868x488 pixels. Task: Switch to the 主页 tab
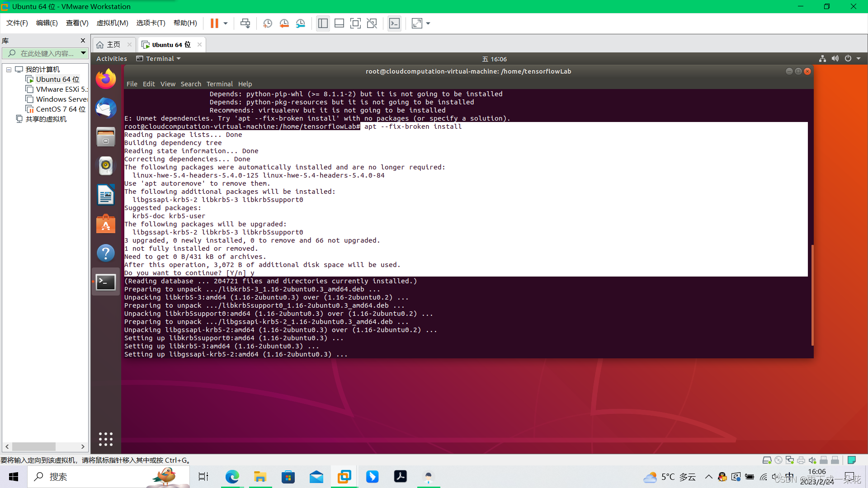point(113,45)
